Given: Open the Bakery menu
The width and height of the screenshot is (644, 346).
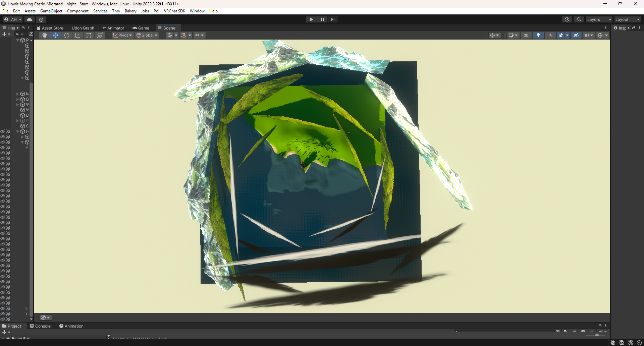Looking at the screenshot, I should [x=130, y=11].
